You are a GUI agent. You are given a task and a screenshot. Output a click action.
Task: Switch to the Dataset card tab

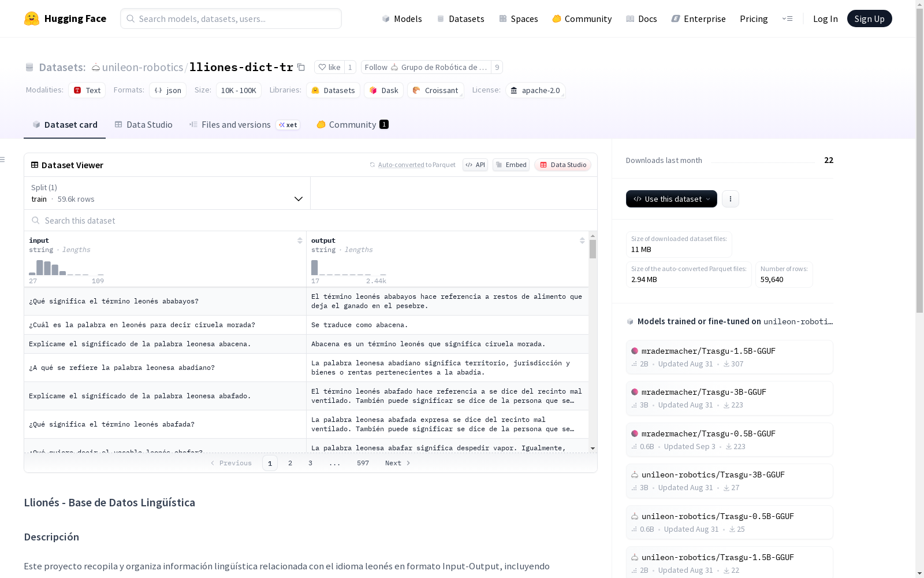click(x=65, y=124)
